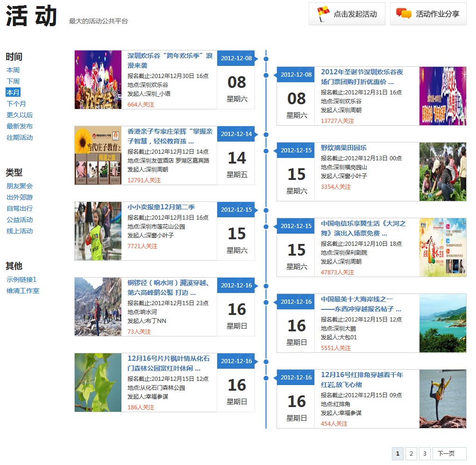Click timeline dot for 跨年欢乐季 event

(x=266, y=58)
